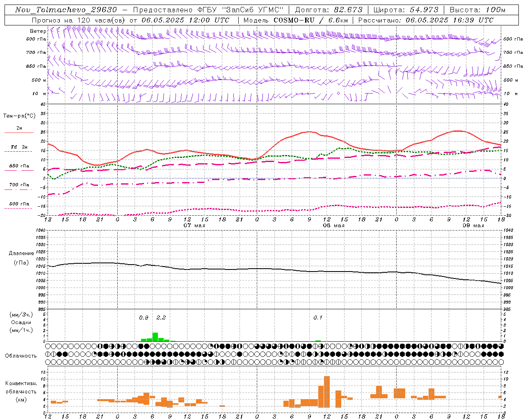Click the Тем-ра(°C) panel label
Screen dimensions: 525x420
point(19,116)
